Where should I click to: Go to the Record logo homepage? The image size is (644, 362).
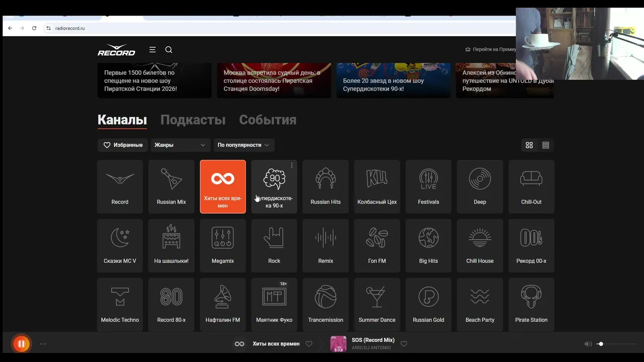[116, 50]
